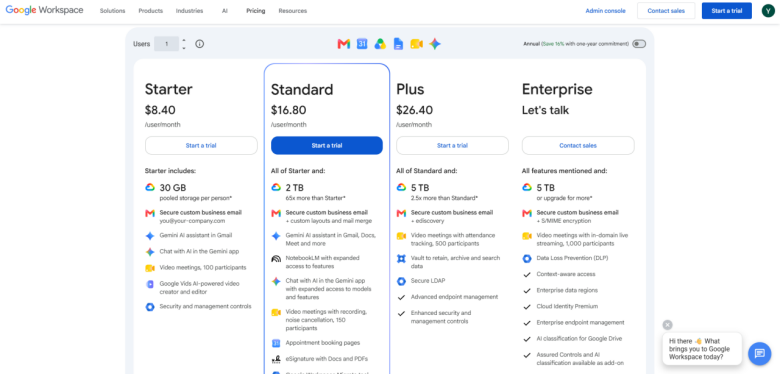Click the Google Workspace logo

[44, 10]
